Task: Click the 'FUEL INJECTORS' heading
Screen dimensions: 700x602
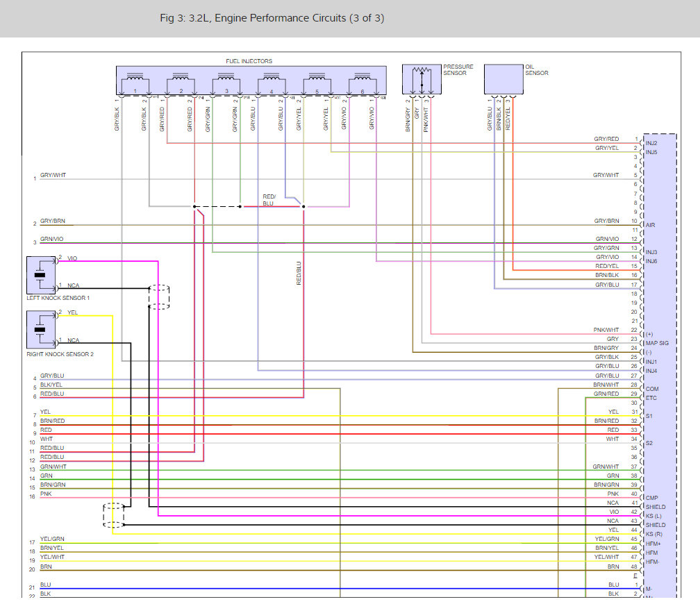Action: click(x=249, y=61)
